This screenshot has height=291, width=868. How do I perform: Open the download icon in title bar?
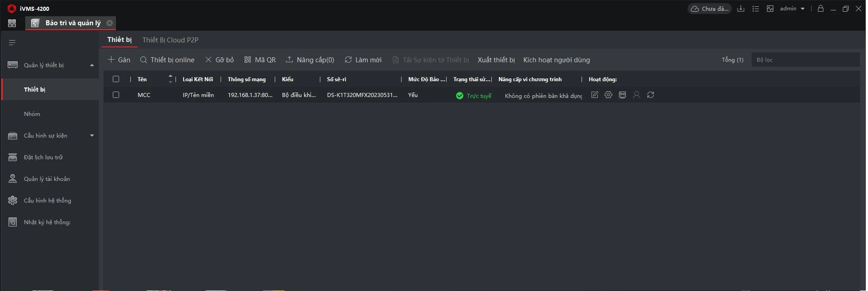pyautogui.click(x=741, y=9)
